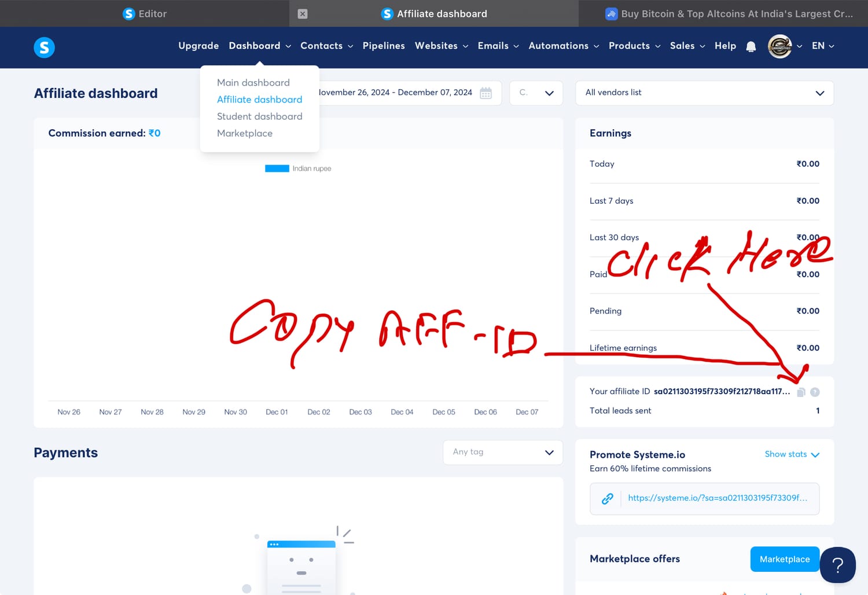Open the calendar date picker icon

(x=486, y=93)
